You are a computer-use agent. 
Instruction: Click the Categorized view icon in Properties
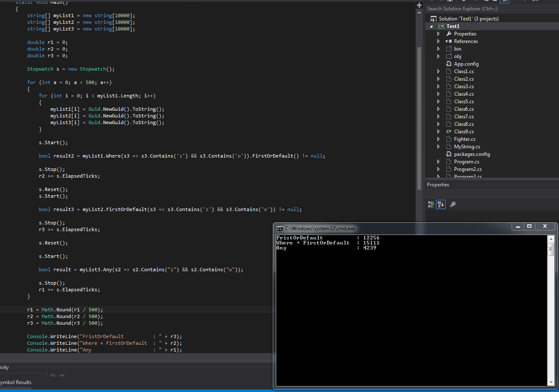(431, 204)
